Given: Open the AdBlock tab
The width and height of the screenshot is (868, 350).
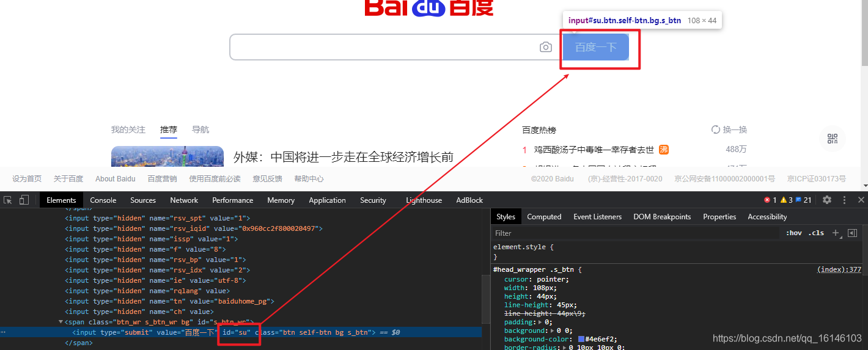Looking at the screenshot, I should (469, 200).
